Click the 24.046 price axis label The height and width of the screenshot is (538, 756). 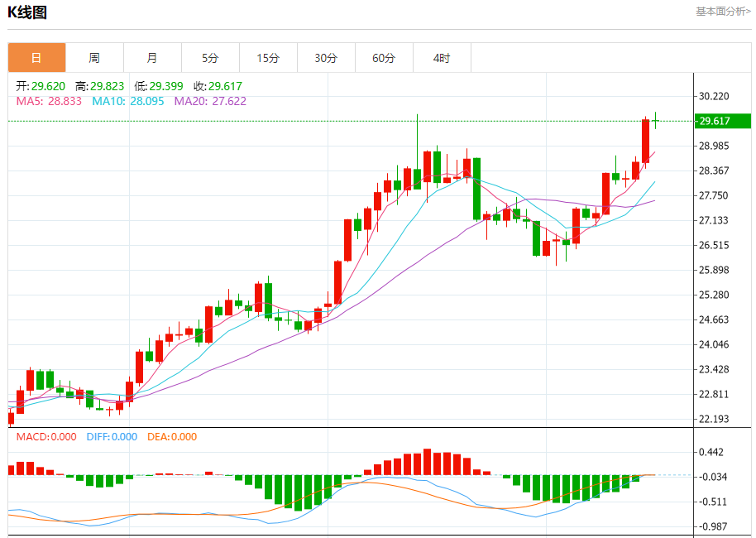pos(714,344)
